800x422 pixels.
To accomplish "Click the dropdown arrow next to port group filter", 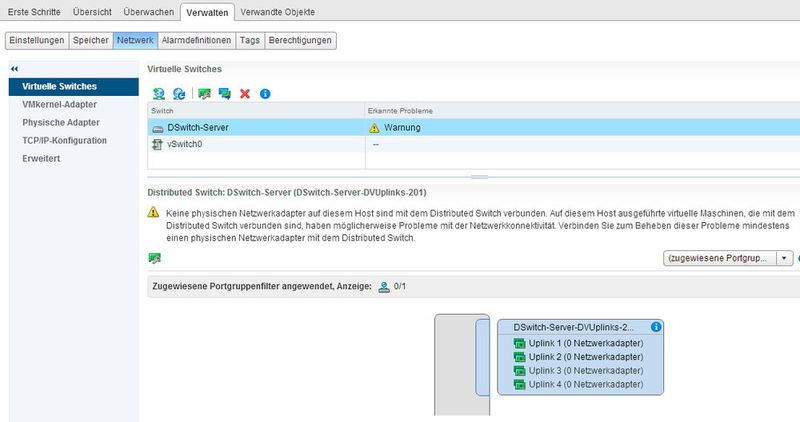I will click(x=784, y=257).
